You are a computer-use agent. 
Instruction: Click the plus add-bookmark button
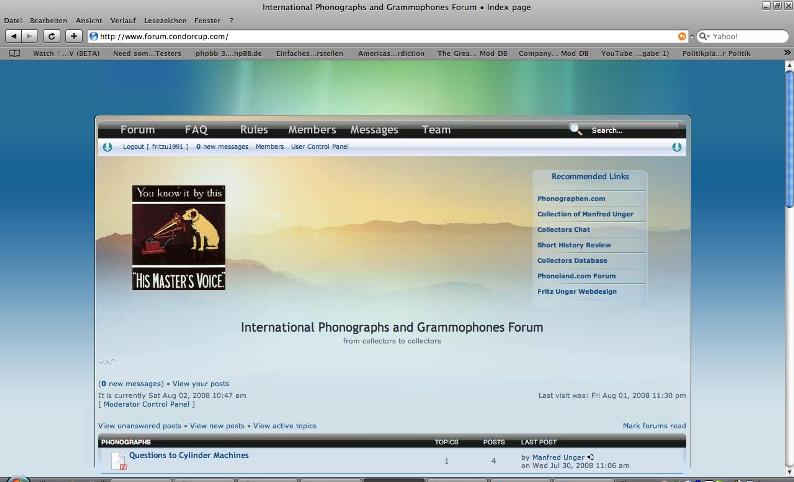pos(73,36)
